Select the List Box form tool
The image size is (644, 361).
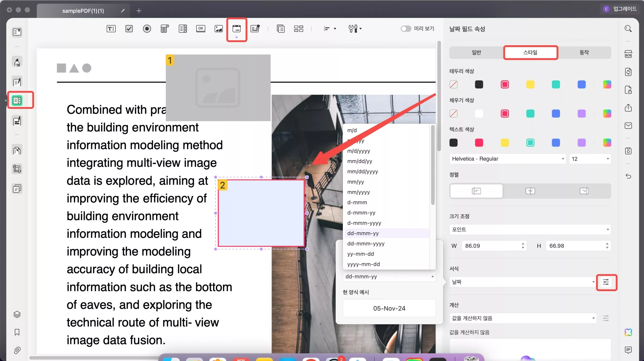[183, 29]
